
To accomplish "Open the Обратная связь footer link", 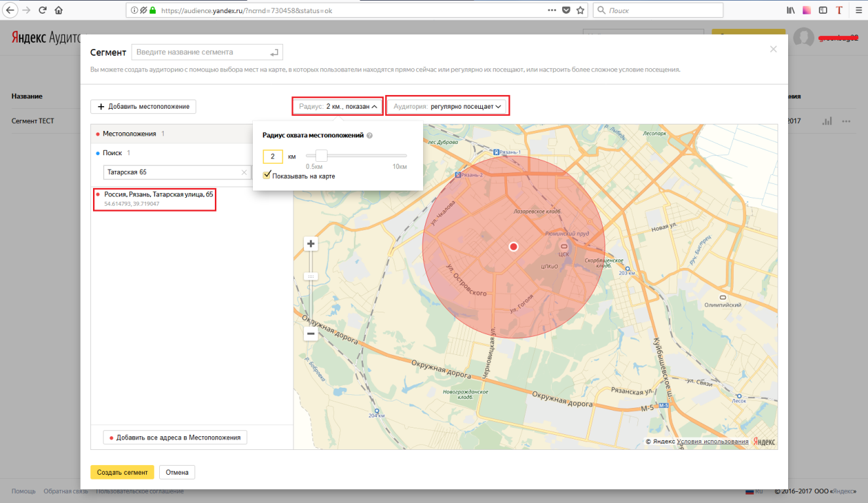I will coord(66,491).
